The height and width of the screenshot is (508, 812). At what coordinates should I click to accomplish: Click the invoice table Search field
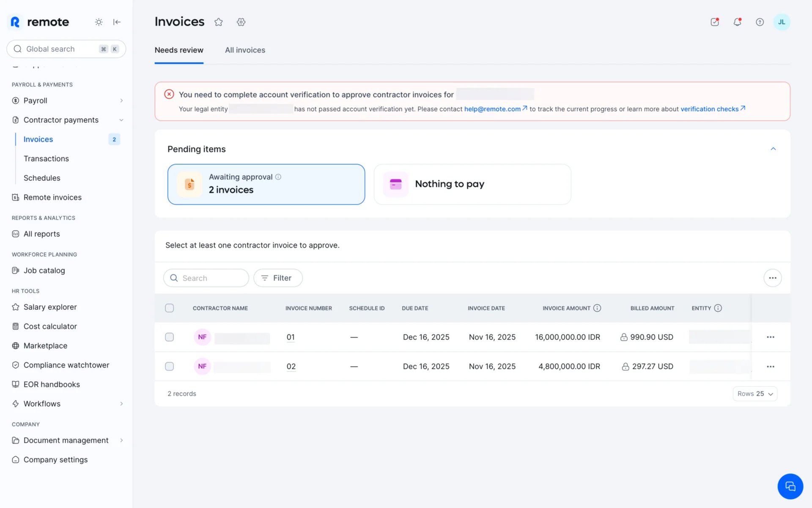[206, 278]
